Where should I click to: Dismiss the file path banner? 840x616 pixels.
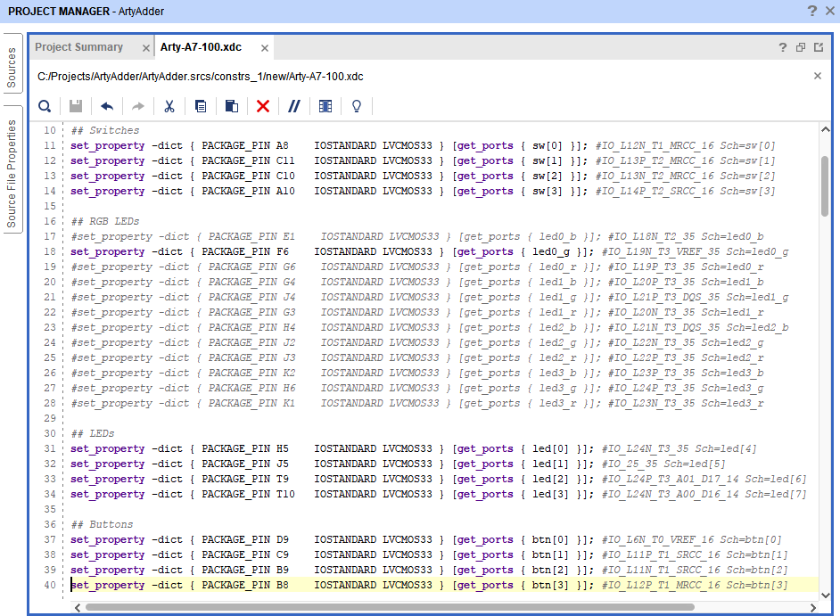[817, 76]
